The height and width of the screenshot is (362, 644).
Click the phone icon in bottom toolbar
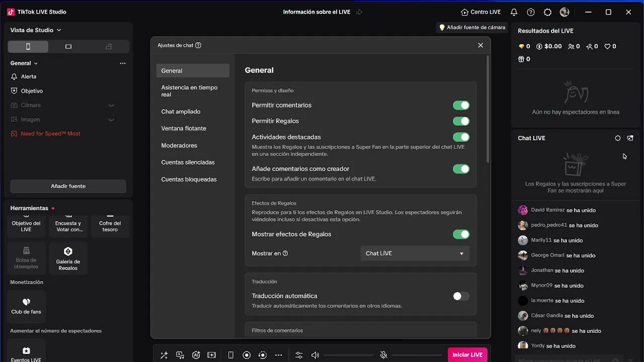click(231, 355)
